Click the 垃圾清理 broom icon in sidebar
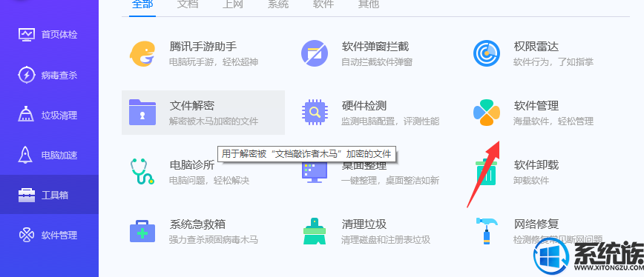 pos(26,115)
